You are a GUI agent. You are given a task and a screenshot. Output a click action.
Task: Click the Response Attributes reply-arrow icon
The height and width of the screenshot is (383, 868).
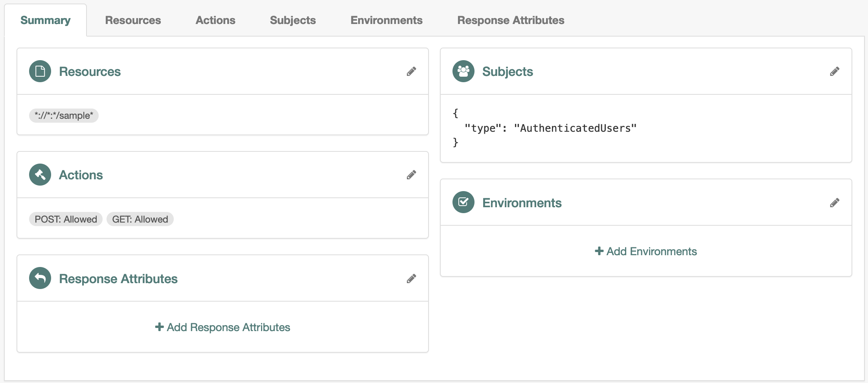40,278
